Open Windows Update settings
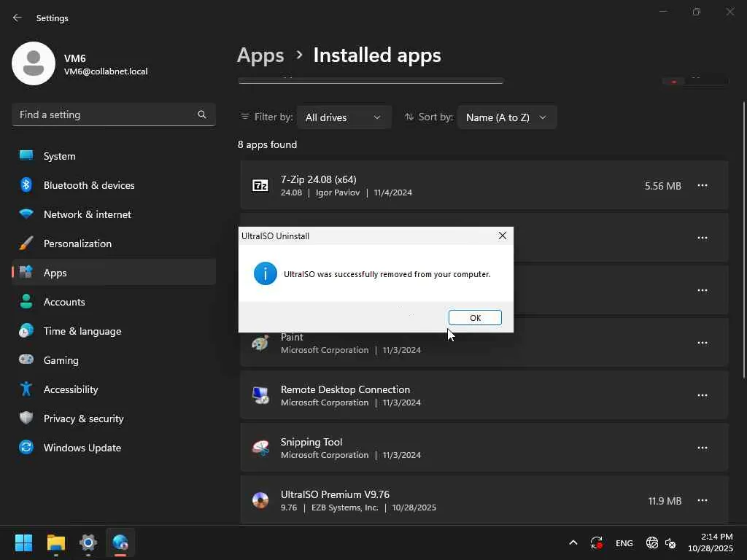Viewport: 747px width, 560px height. coord(82,448)
